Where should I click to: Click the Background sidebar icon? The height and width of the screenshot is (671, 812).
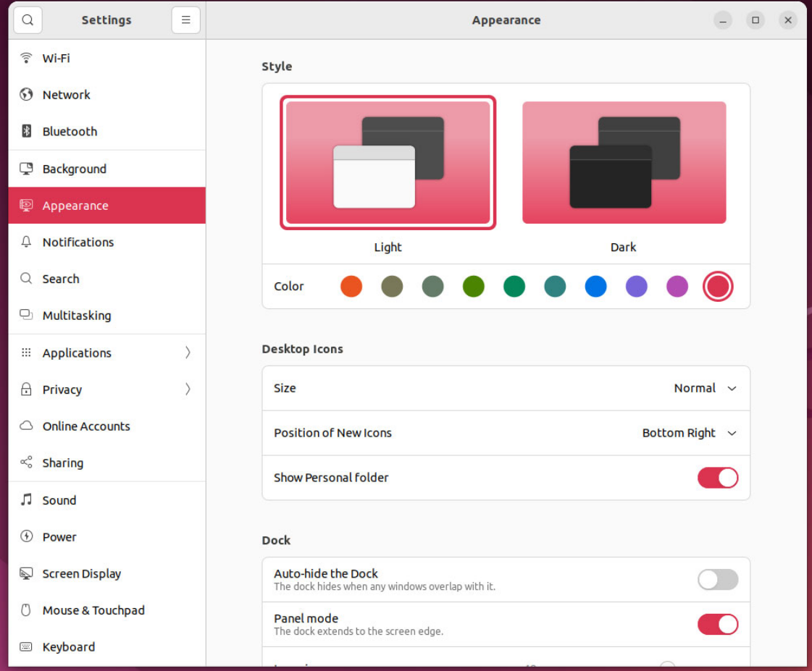pyautogui.click(x=26, y=169)
